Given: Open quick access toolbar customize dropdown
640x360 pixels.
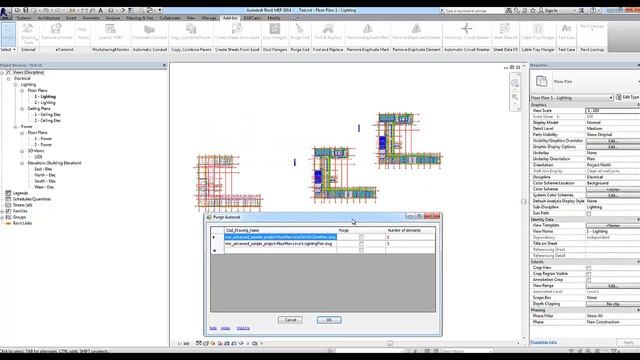Looking at the screenshot, I should click(x=160, y=10).
